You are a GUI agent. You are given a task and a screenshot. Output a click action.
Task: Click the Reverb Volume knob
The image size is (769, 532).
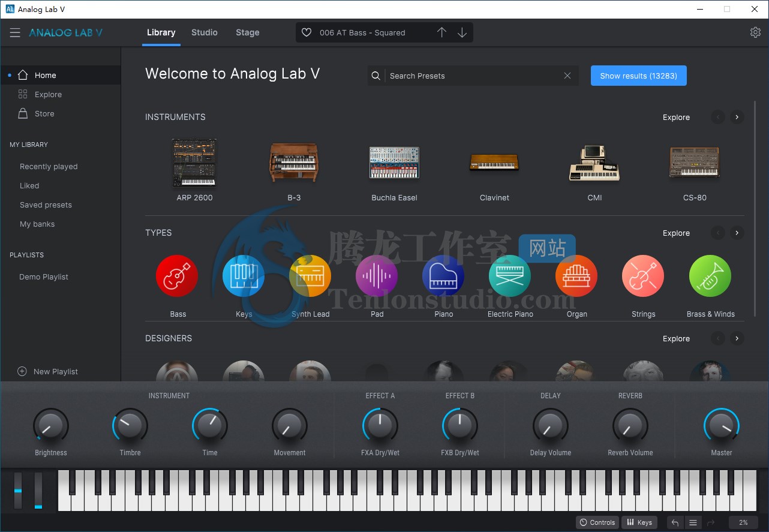(x=630, y=426)
